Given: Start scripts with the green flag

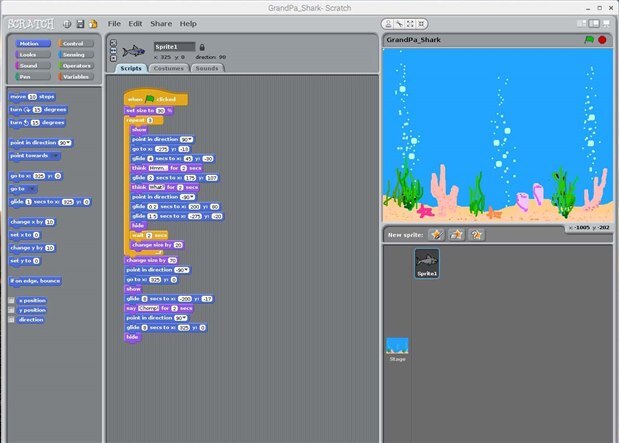Looking at the screenshot, I should (x=589, y=39).
